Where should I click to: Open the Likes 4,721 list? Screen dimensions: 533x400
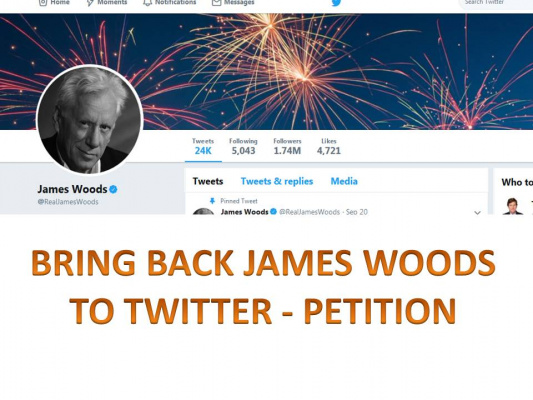pyautogui.click(x=329, y=146)
